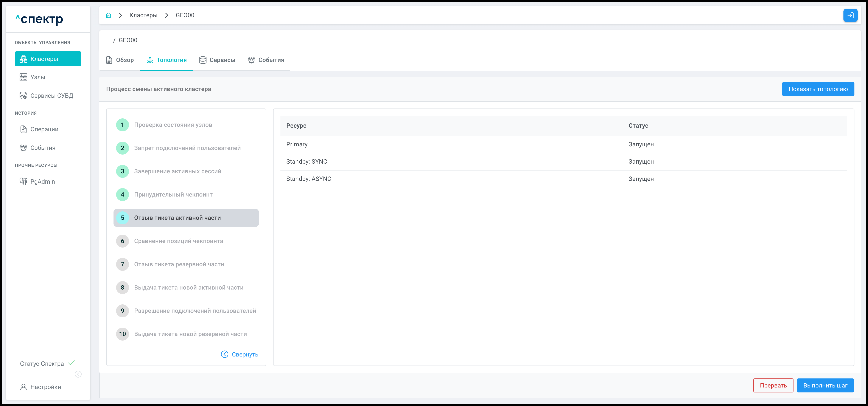Click the Настройки user icon

pyautogui.click(x=23, y=387)
